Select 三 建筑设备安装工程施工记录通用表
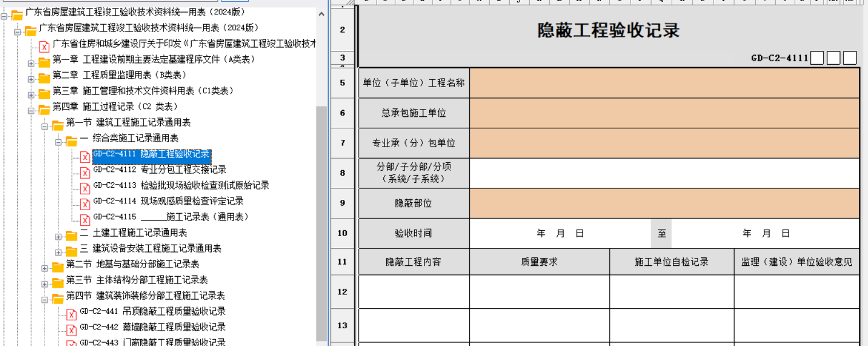Screen dimensions: 868x346 [x=151, y=249]
